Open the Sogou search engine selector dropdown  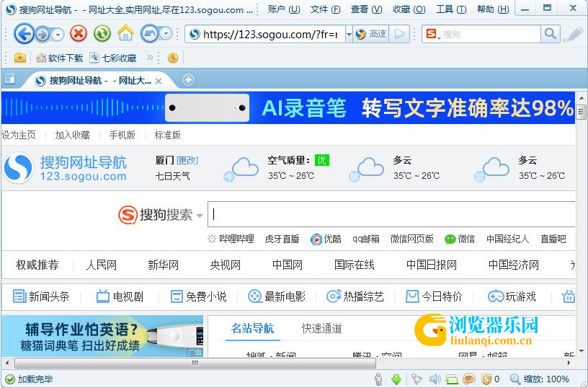point(433,34)
